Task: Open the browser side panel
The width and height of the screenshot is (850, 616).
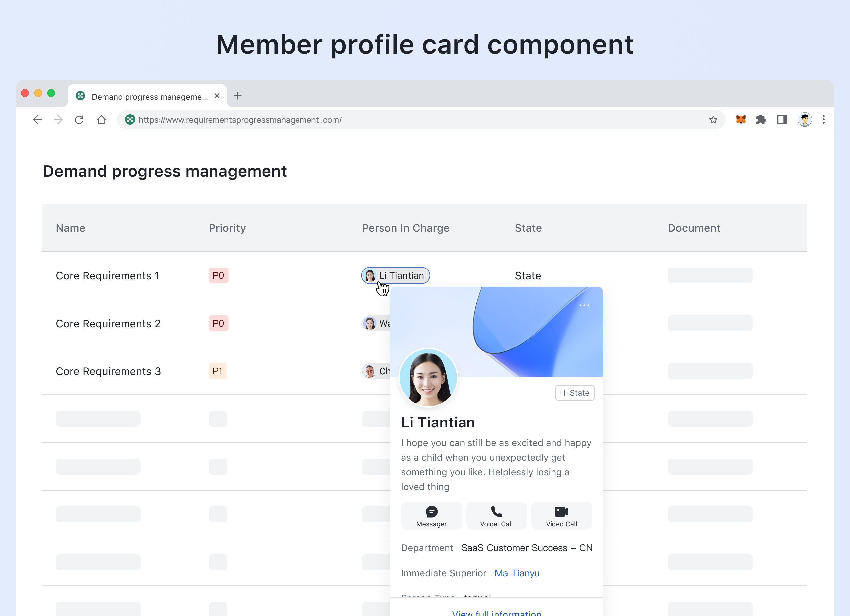Action: click(782, 119)
